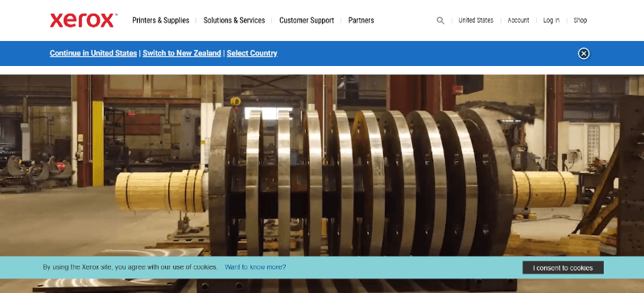Expand the Customer Support menu
This screenshot has width=644, height=293.
307,20
